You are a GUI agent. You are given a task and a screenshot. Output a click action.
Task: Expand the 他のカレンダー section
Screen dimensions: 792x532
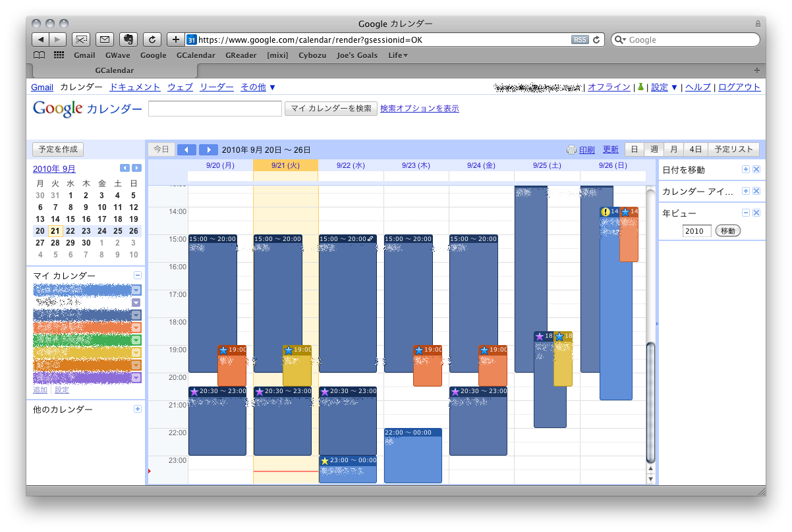pyautogui.click(x=138, y=409)
